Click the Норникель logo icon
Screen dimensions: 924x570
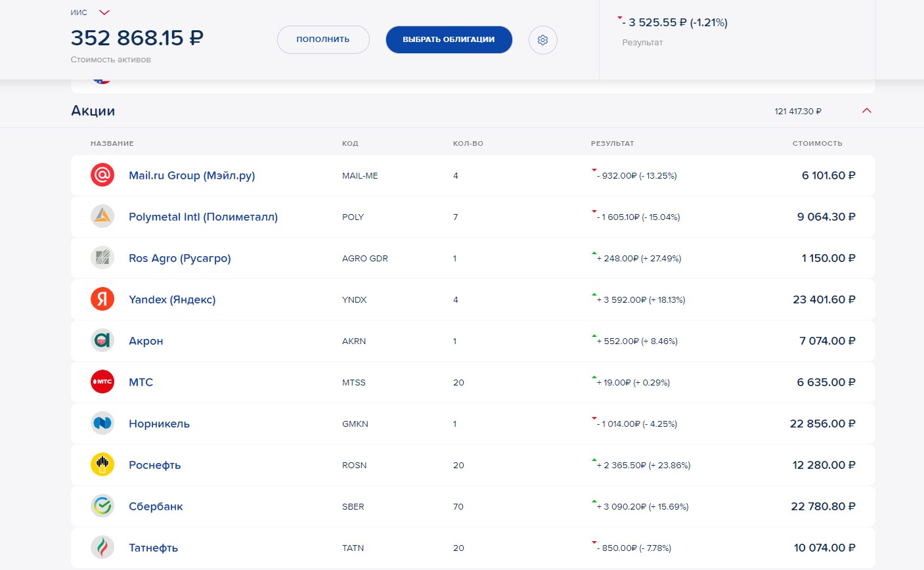[102, 424]
